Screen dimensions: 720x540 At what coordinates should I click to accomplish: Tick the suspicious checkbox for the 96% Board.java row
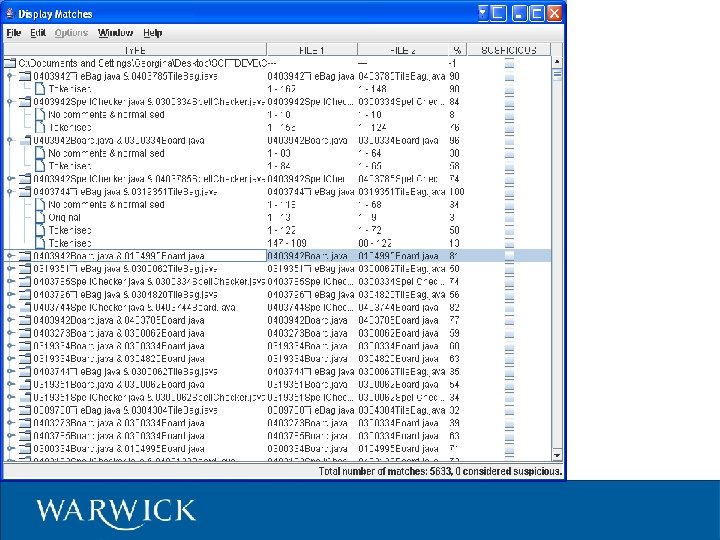tap(509, 140)
